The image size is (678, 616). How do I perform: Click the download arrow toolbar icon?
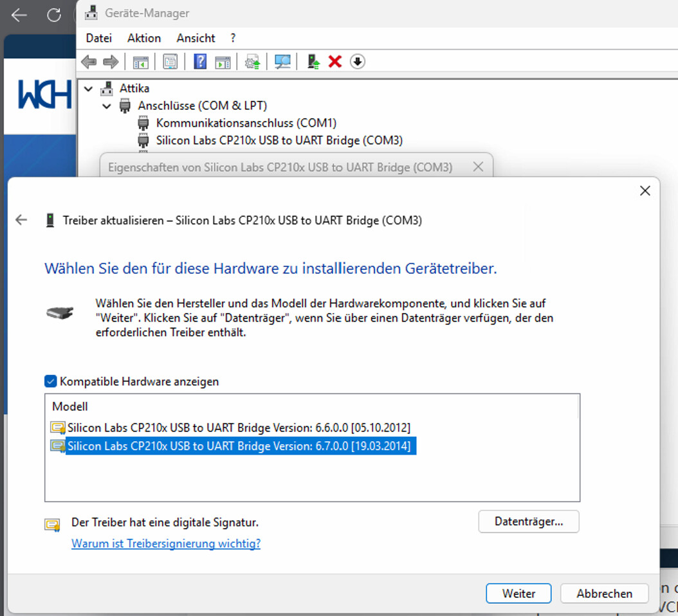357,61
